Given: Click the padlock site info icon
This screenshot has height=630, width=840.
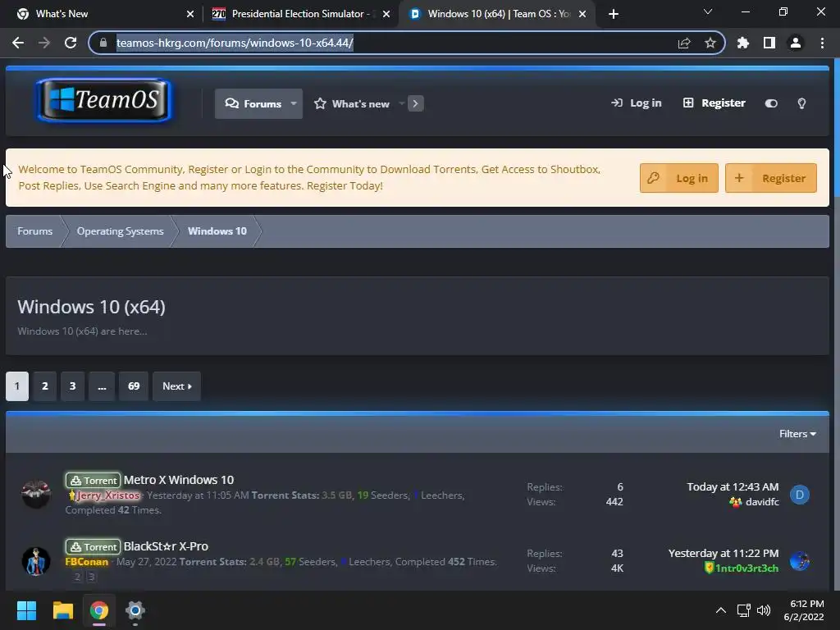Looking at the screenshot, I should click(103, 43).
